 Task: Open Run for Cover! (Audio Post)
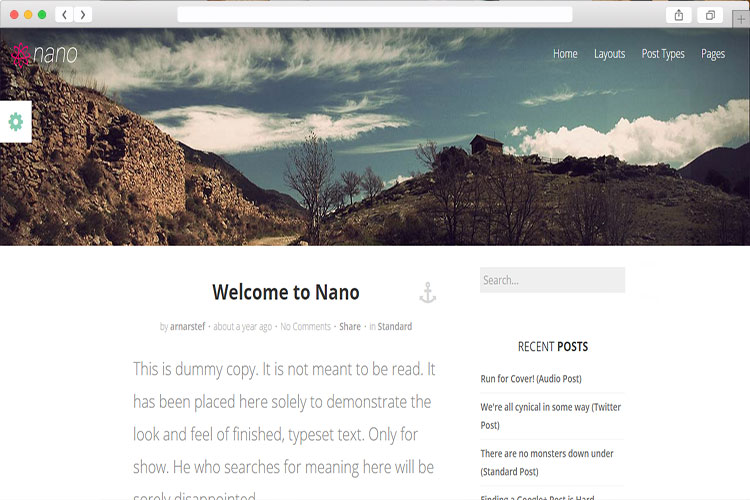click(531, 378)
